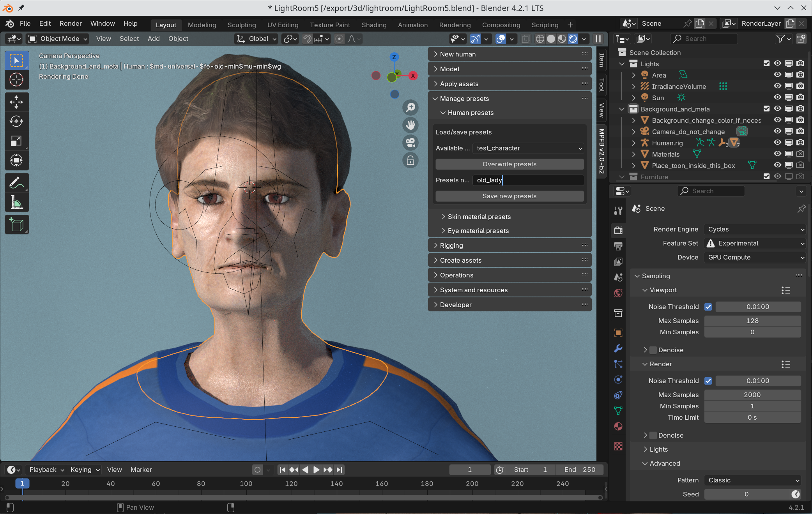This screenshot has height=514, width=812.
Task: Enable Viewport Denoise checkbox
Action: click(653, 350)
